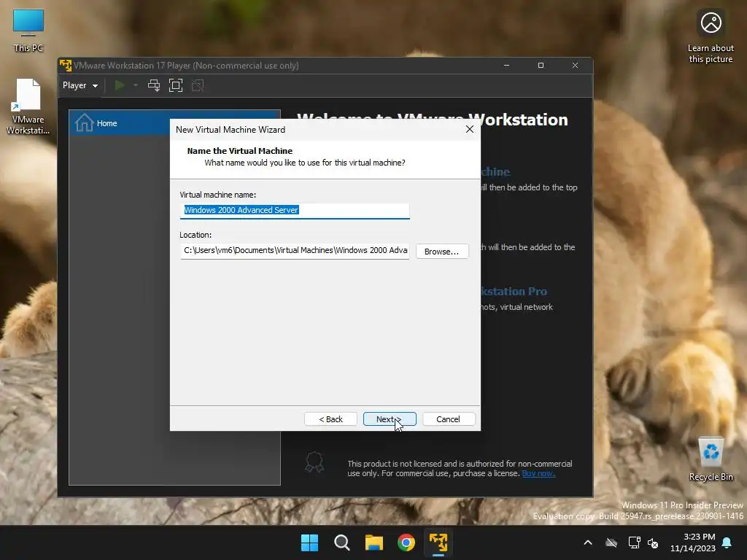Click Learn about this picture icon

(711, 37)
